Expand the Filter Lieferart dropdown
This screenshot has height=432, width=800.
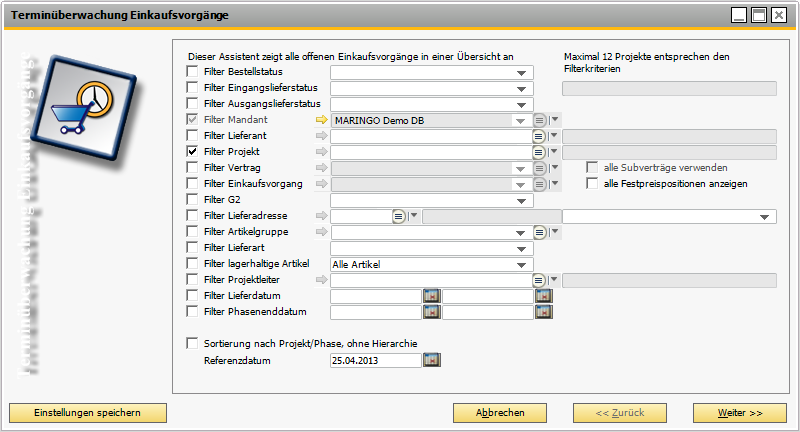[521, 249]
